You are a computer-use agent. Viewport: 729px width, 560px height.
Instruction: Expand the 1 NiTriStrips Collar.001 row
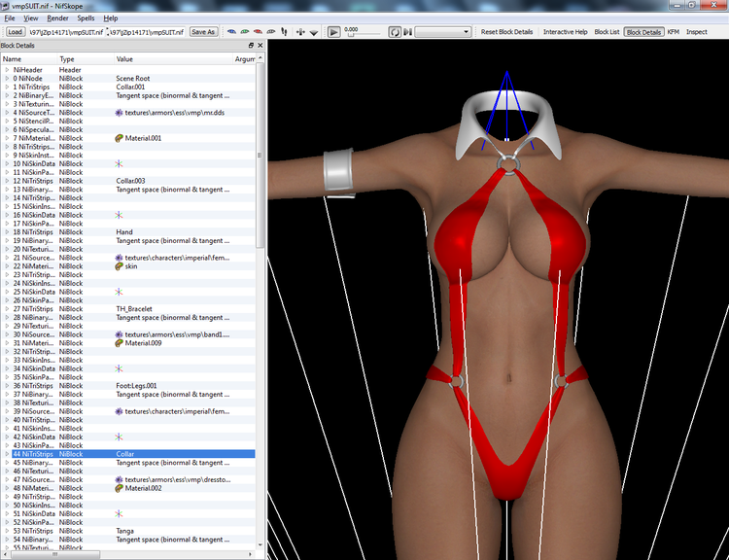click(7, 87)
